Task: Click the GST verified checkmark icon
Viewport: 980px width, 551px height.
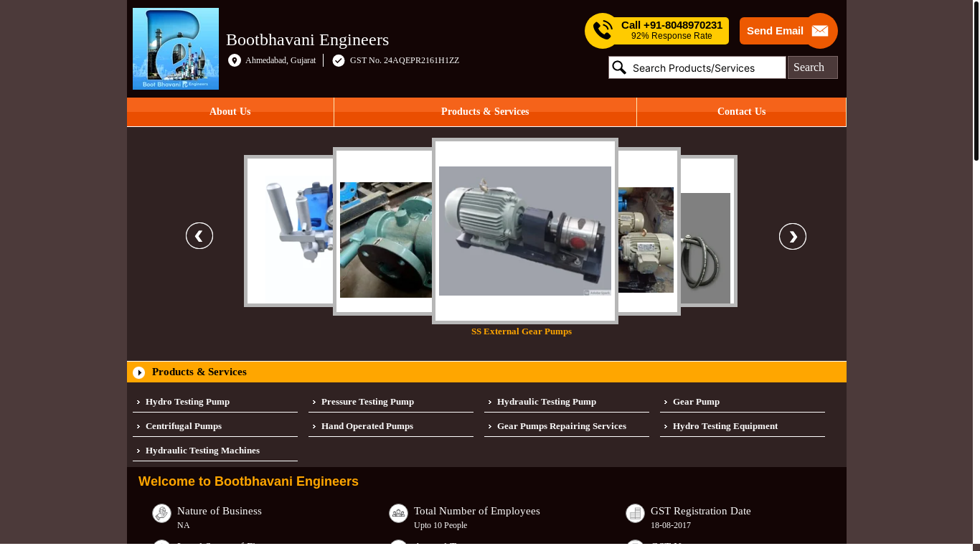Action: (339, 60)
